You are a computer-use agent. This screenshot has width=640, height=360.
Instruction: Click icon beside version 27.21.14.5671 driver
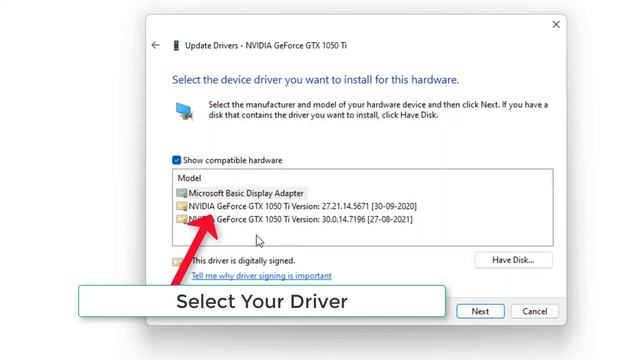click(182, 206)
